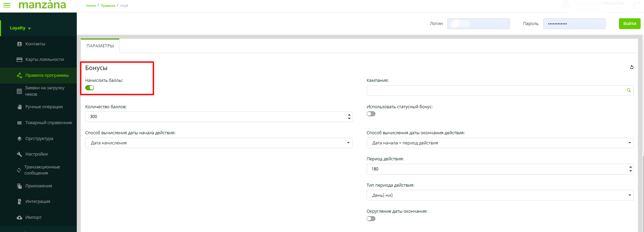
Task: Click the Количество баллов input field
Action: click(216, 117)
